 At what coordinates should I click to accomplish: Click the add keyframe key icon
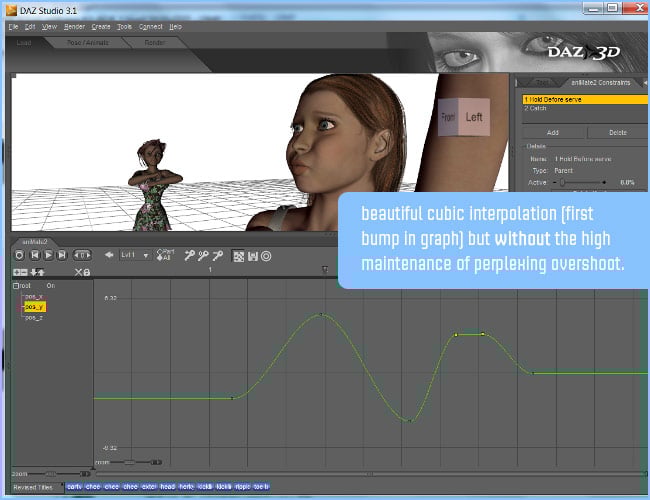coord(189,255)
